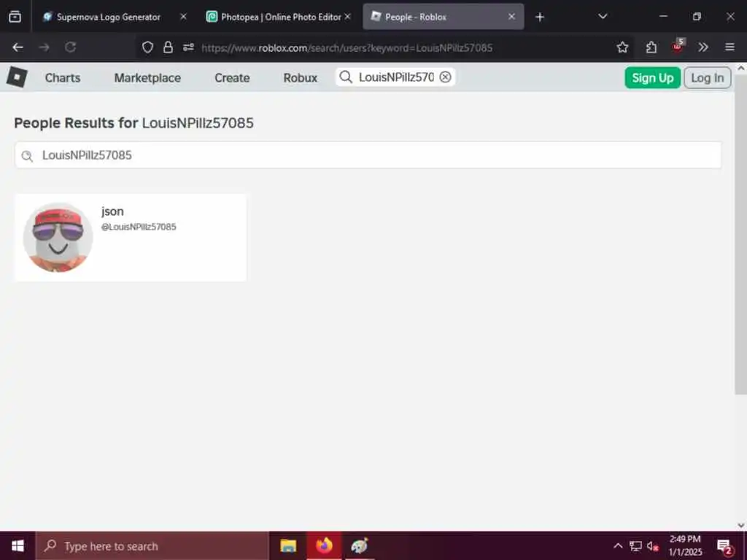Click the magnifier icon in the Roblox navbar search

(346, 77)
